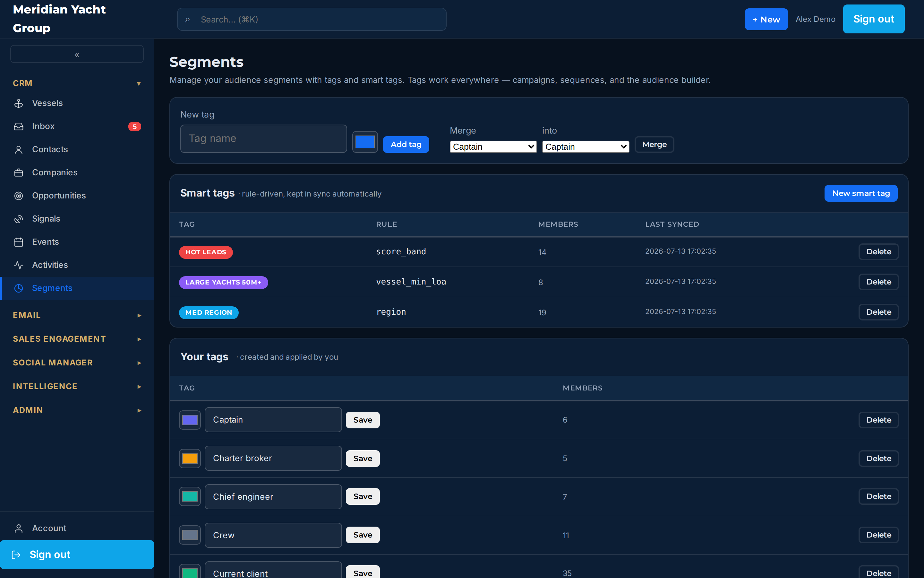Click the Contacts person icon

18,149
